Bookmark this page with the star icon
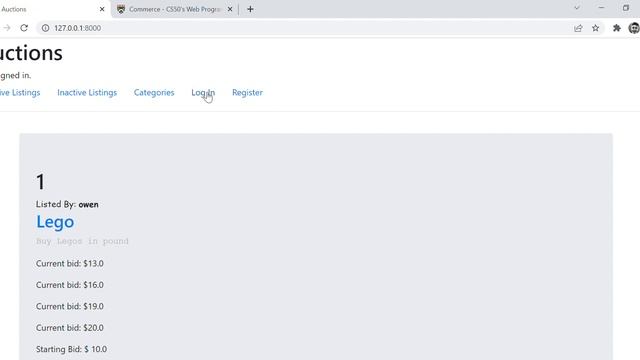Screen dimensions: 640x360 point(596,28)
